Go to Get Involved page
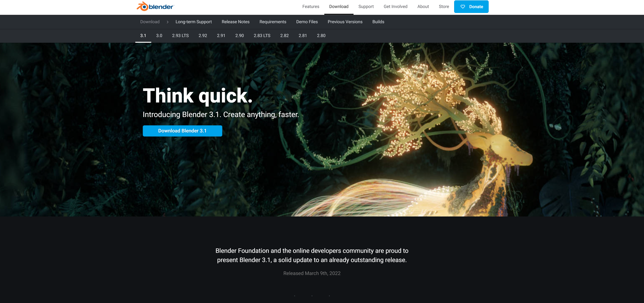This screenshot has width=644, height=303. pos(395,7)
